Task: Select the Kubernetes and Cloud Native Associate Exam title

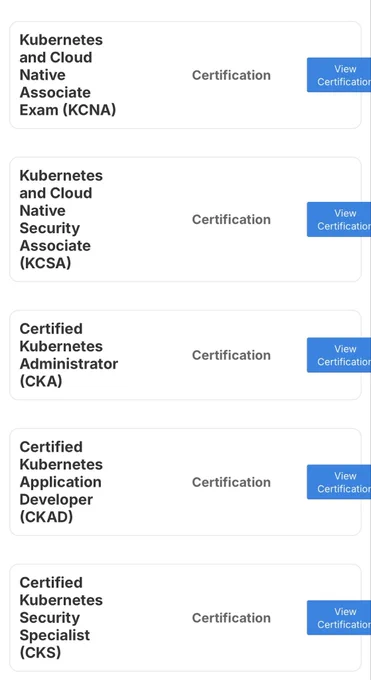Action: [x=68, y=75]
